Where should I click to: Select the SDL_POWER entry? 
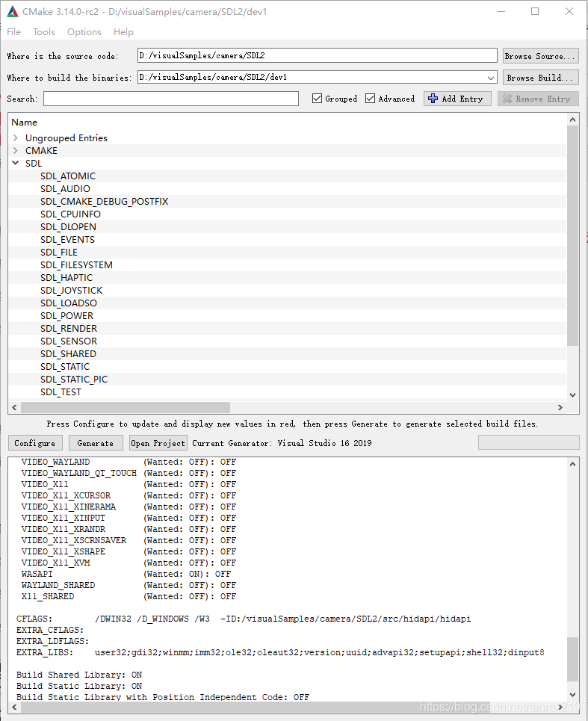(x=66, y=316)
